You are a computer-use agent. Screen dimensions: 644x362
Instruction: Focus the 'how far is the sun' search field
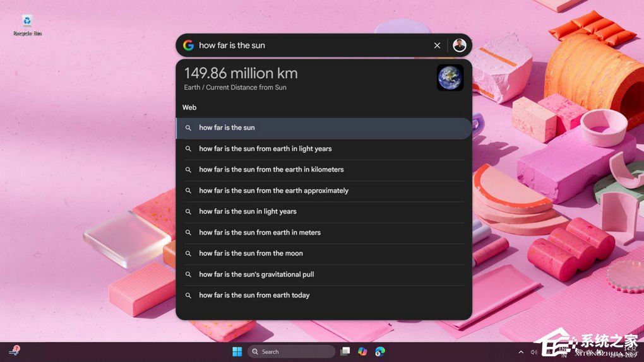[x=313, y=45]
